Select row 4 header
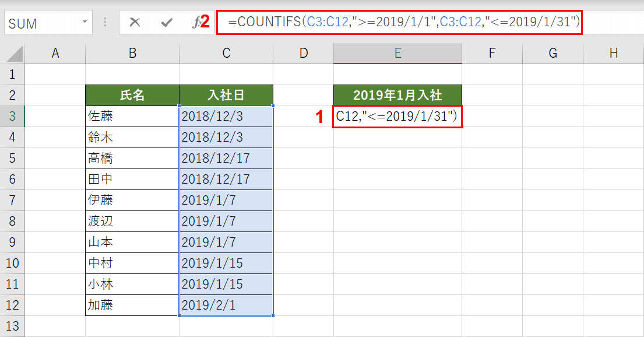Screen dimensions: 644x337 [12, 137]
